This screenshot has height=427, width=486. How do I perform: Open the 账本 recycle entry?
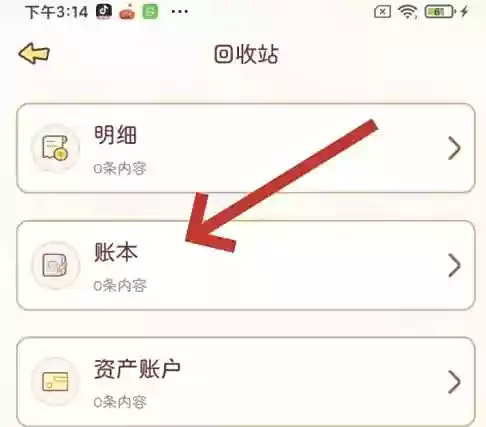pos(246,265)
